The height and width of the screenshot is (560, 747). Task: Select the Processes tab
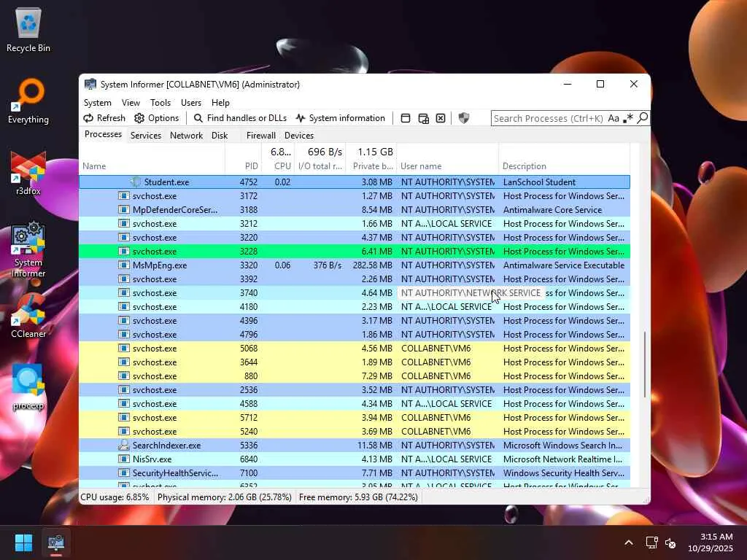[x=103, y=135]
